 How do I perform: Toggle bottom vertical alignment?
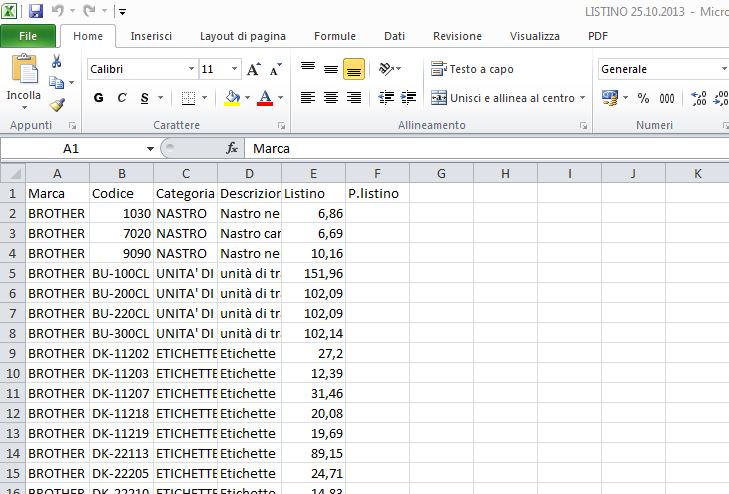click(354, 69)
